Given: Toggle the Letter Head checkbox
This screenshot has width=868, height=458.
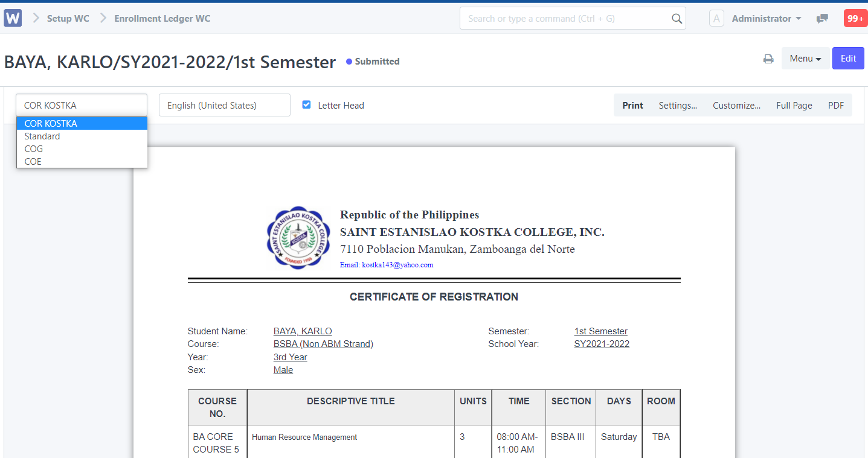Looking at the screenshot, I should (x=306, y=104).
